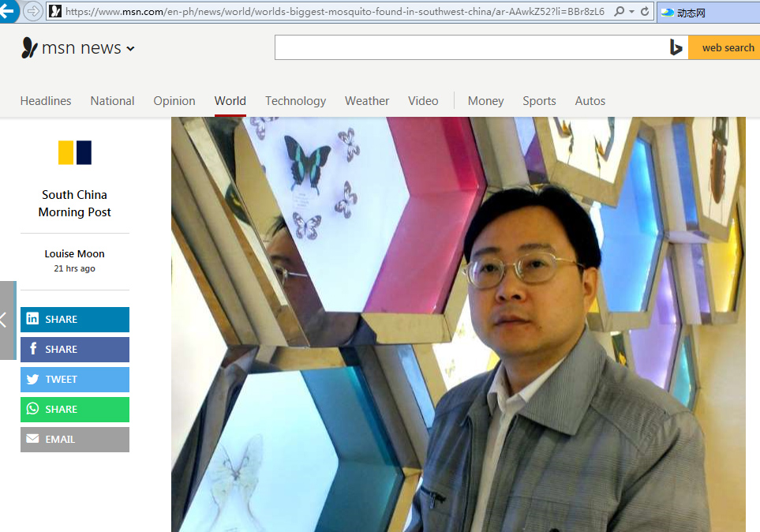Image resolution: width=760 pixels, height=532 pixels.
Task: Select the World navigation tab
Action: (x=230, y=101)
